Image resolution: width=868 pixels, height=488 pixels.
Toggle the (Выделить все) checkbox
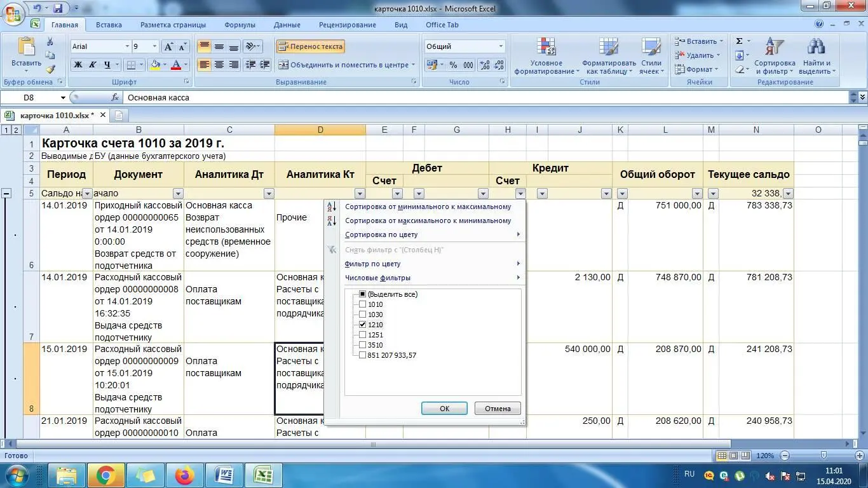(x=363, y=294)
